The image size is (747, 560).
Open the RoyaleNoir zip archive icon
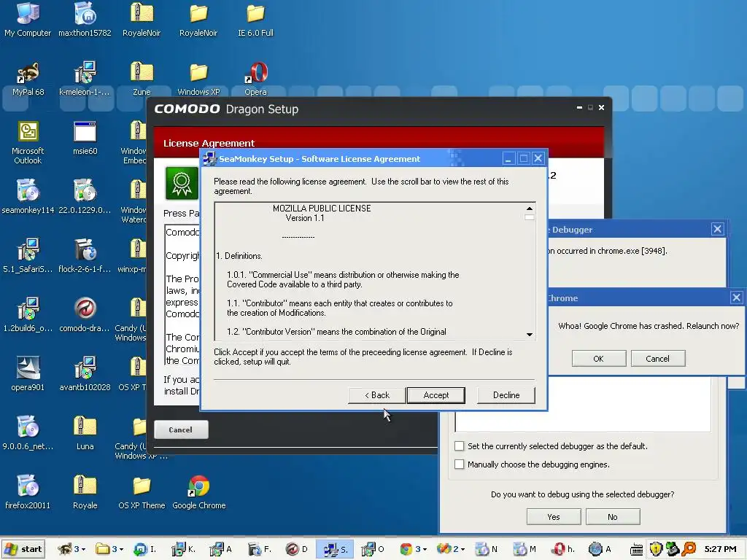(x=142, y=19)
